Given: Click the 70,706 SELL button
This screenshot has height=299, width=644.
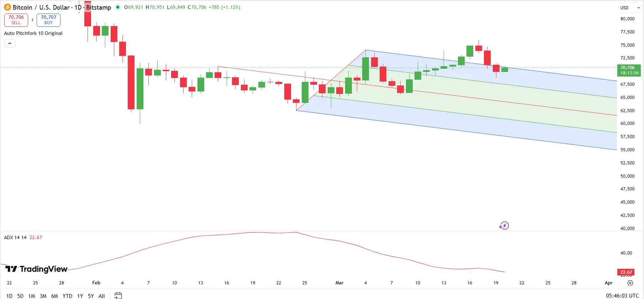Looking at the screenshot, I should [16, 20].
